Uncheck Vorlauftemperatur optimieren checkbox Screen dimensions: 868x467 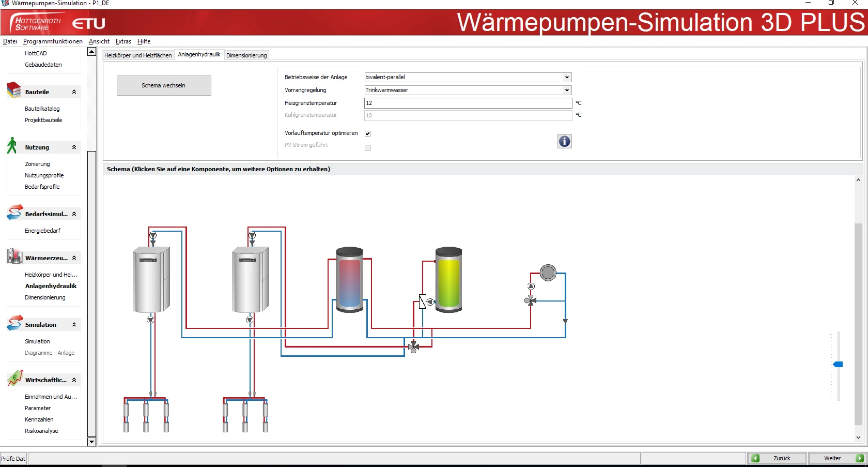pos(367,133)
